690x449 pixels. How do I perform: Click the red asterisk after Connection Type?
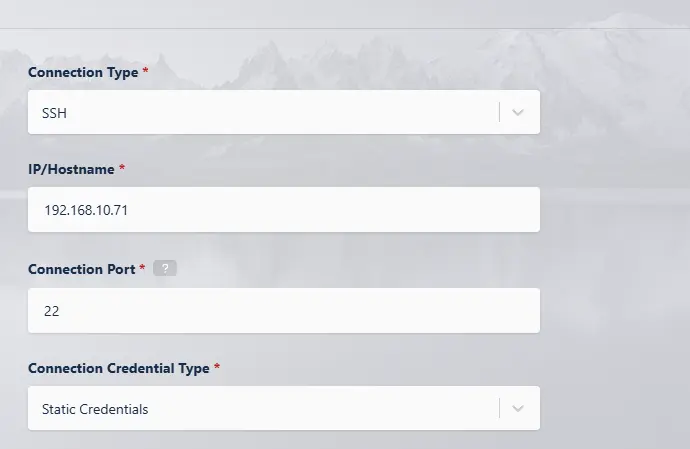coord(146,72)
